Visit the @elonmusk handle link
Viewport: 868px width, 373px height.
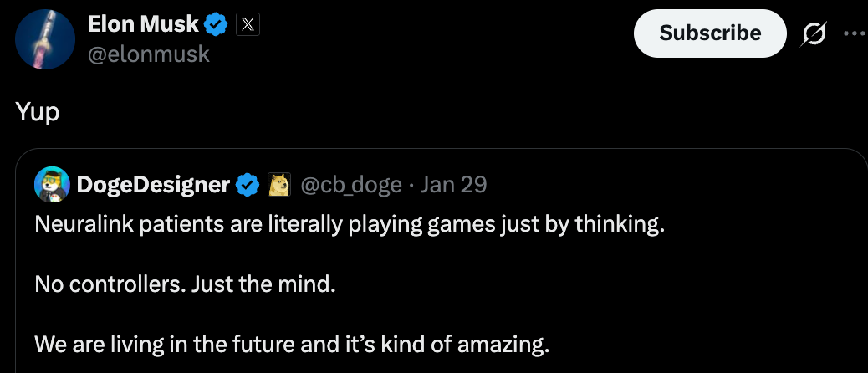click(149, 55)
